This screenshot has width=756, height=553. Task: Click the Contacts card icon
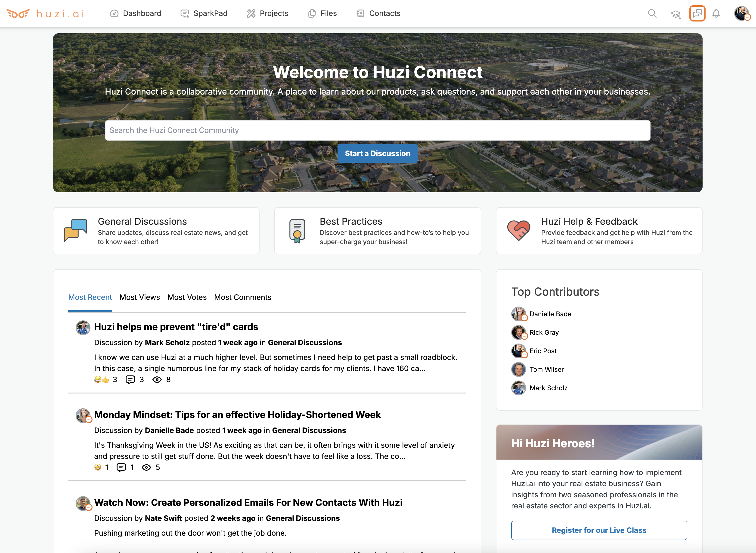[x=360, y=13]
